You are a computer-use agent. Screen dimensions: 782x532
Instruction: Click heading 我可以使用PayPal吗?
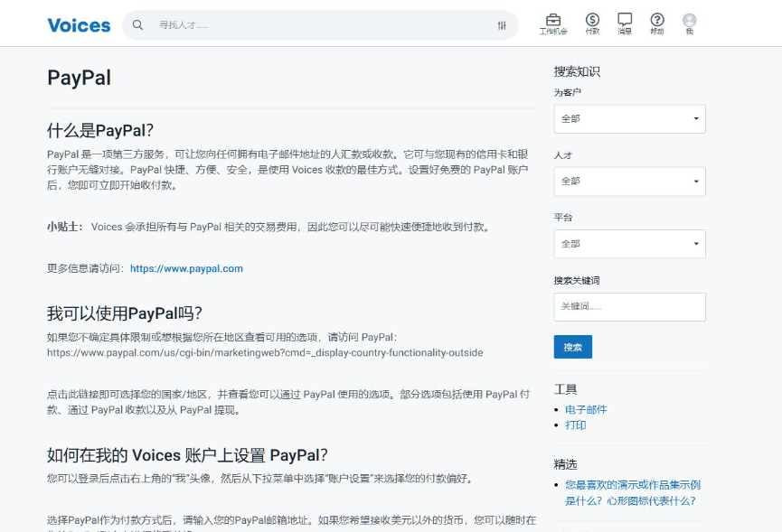pos(125,313)
